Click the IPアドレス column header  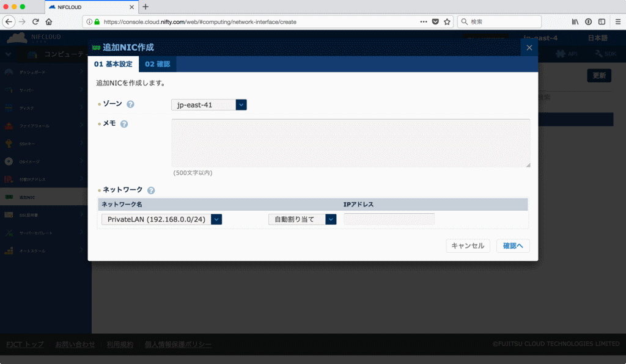click(x=358, y=204)
